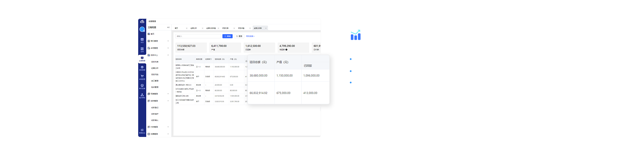The width and height of the screenshot is (644, 155).
Task: Click the blue chart icon on the right
Action: [356, 35]
